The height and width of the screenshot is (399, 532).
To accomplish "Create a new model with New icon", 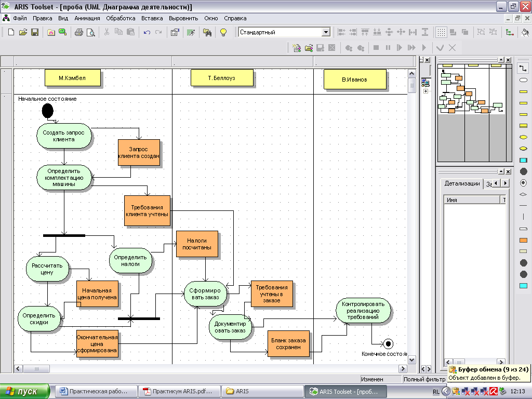I will click(x=11, y=32).
